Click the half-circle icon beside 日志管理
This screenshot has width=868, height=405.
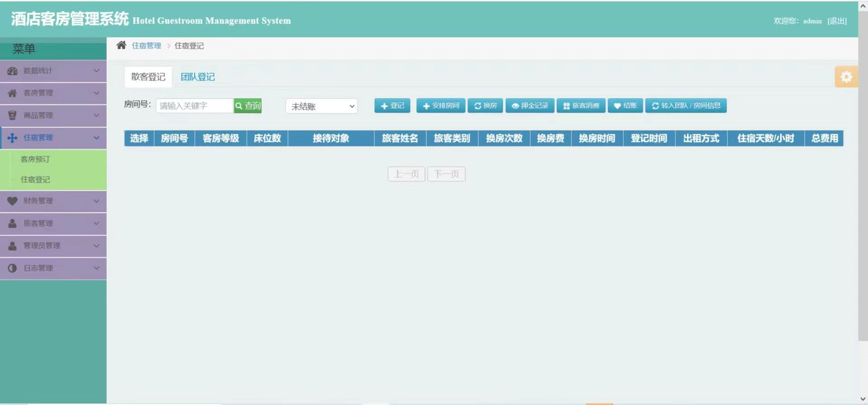12,268
